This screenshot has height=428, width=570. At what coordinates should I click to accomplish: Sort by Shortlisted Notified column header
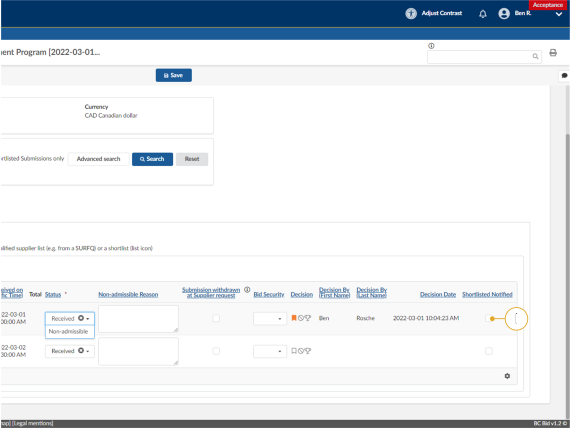(487, 294)
